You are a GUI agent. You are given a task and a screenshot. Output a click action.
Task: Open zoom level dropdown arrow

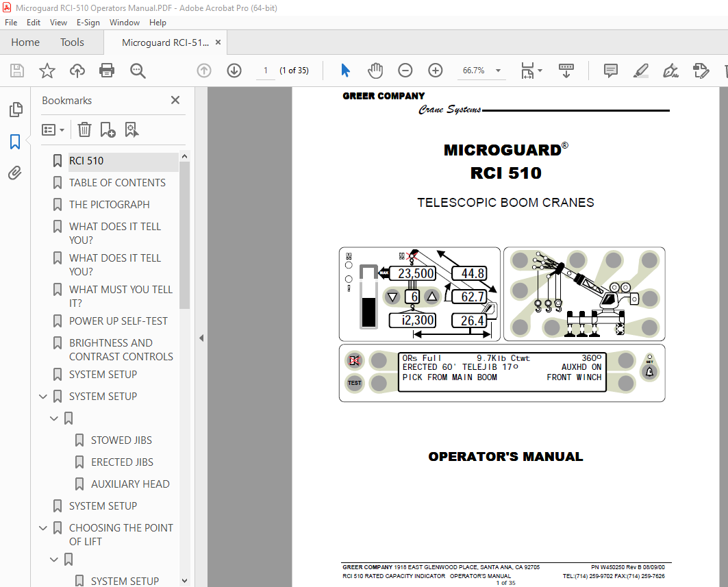click(x=498, y=71)
